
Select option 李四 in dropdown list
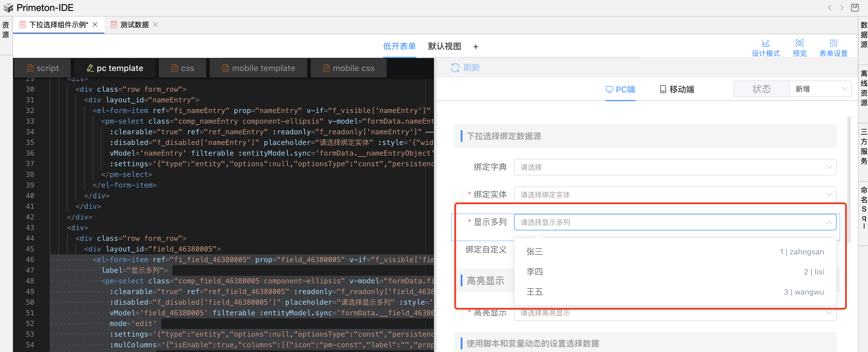(534, 272)
